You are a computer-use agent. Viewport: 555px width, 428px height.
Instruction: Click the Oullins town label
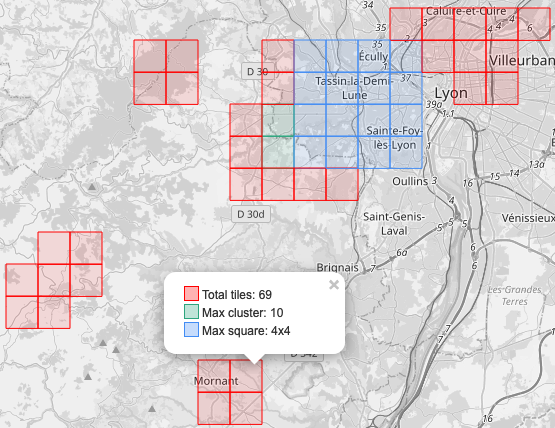tap(410, 181)
